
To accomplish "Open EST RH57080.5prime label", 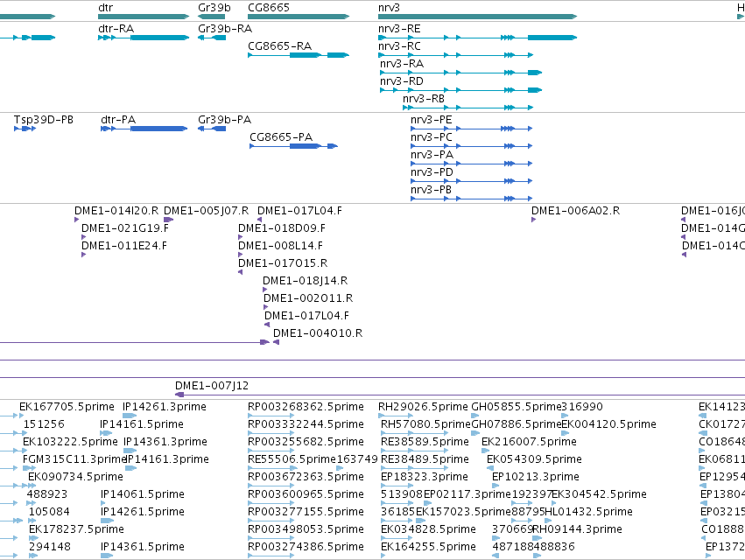I will [425, 424].
